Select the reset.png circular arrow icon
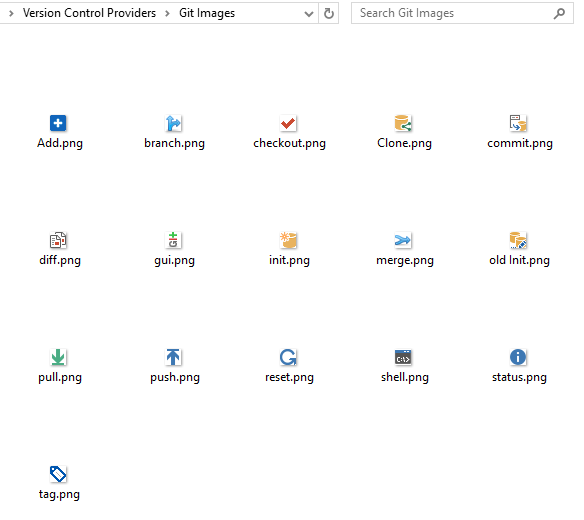Viewport: 584px width, 520px height. click(x=288, y=357)
